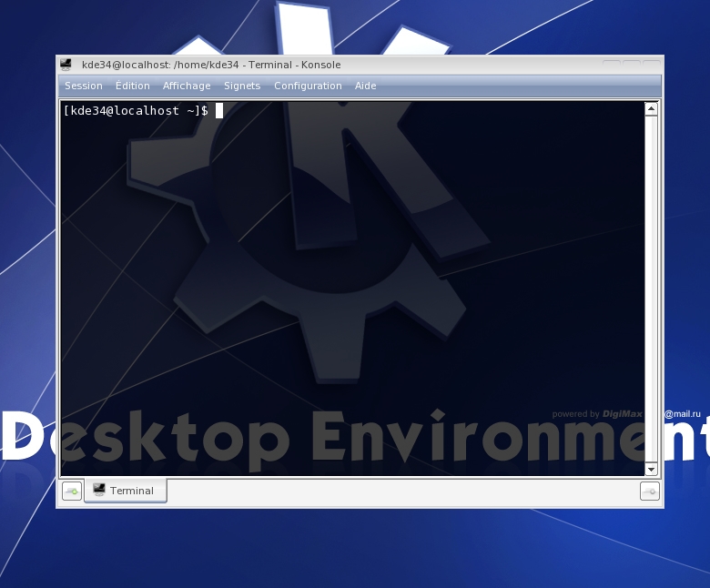Screen dimensions: 710x588
Task: Open the Aide menu
Action: (x=365, y=86)
